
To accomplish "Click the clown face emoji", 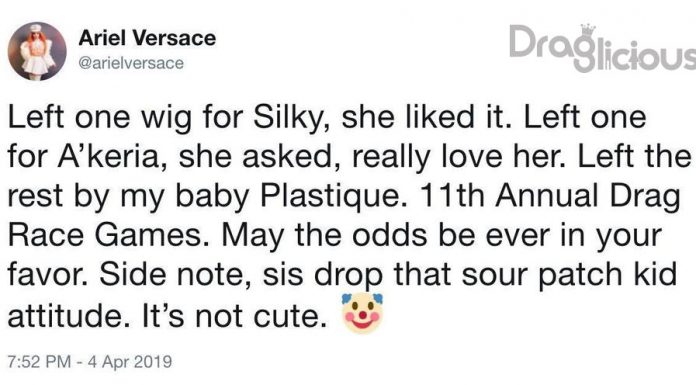I will coord(362,313).
